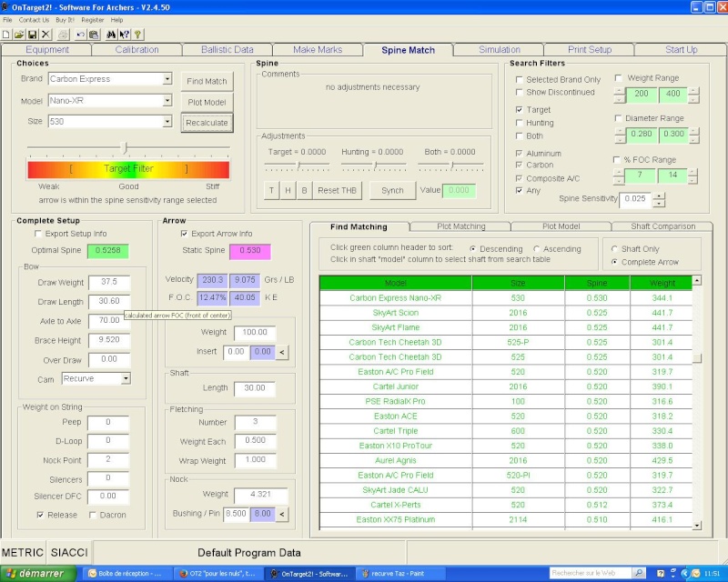Image resolution: width=728 pixels, height=582 pixels.
Task: Increase the Spine Sensitivity stepper value
Action: pyautogui.click(x=659, y=196)
